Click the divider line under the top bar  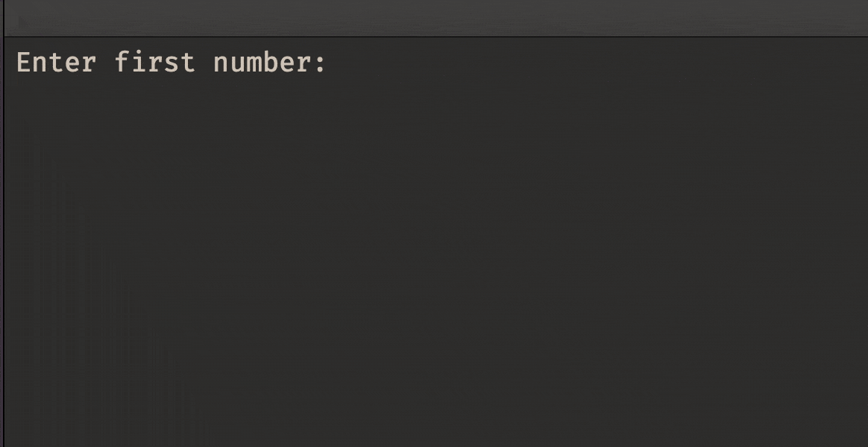434,37
